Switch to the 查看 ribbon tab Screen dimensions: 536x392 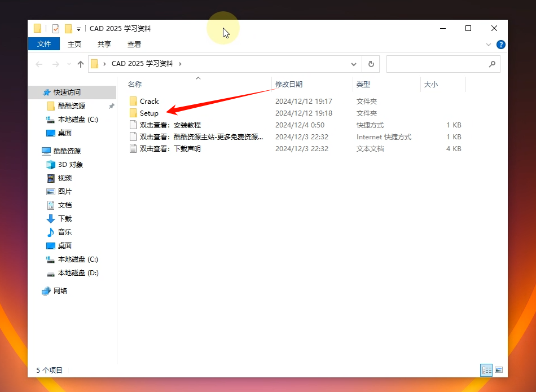click(x=134, y=44)
